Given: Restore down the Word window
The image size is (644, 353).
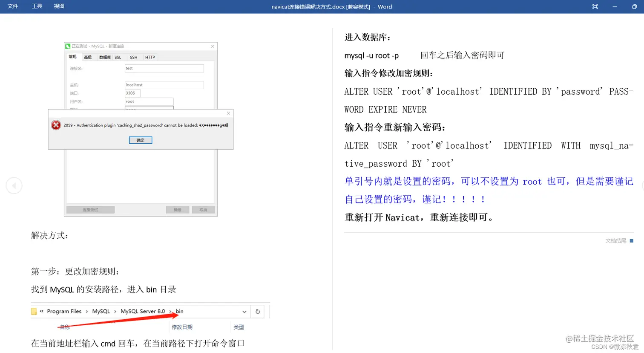Looking at the screenshot, I should point(634,7).
